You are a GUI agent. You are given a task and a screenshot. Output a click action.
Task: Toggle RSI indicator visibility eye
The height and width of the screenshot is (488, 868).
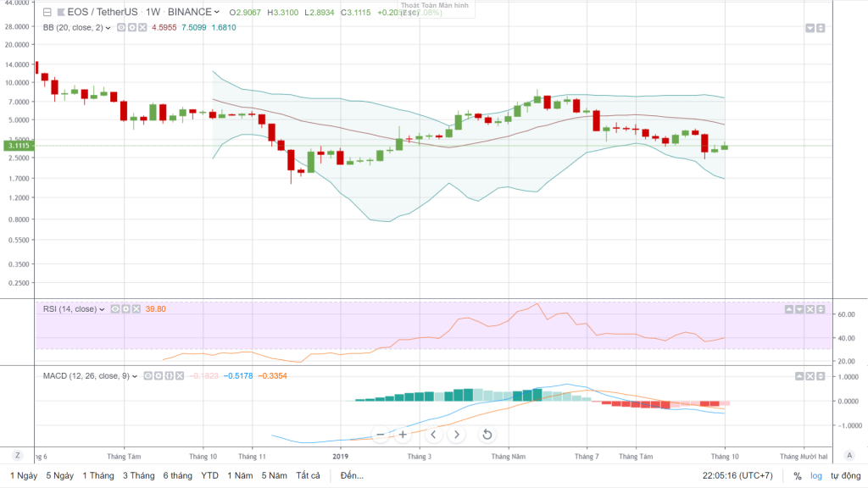(x=116, y=309)
